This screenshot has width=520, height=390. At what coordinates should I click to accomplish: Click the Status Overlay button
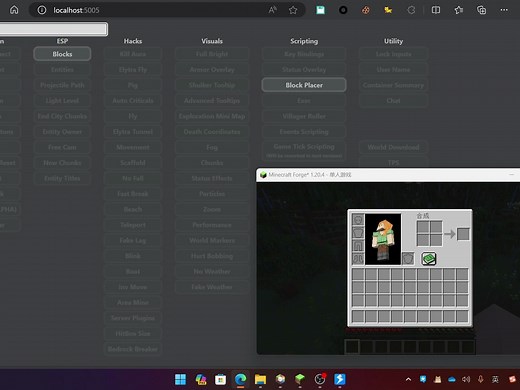tap(304, 69)
